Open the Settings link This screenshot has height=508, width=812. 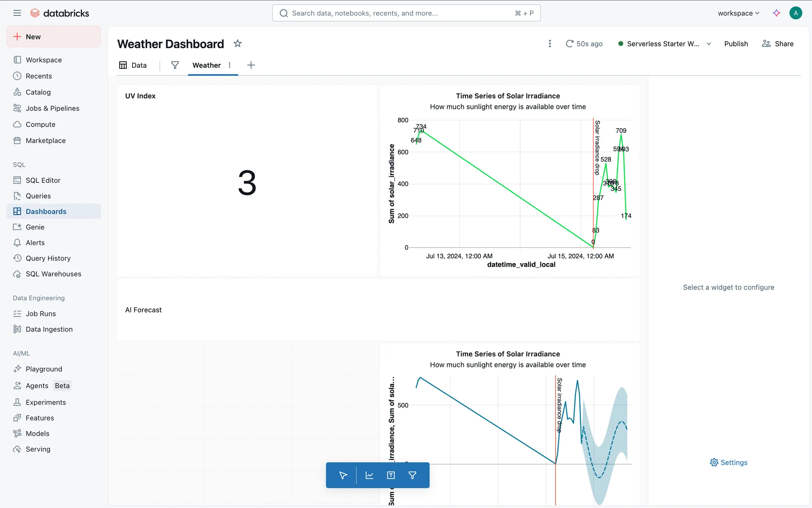click(x=729, y=463)
